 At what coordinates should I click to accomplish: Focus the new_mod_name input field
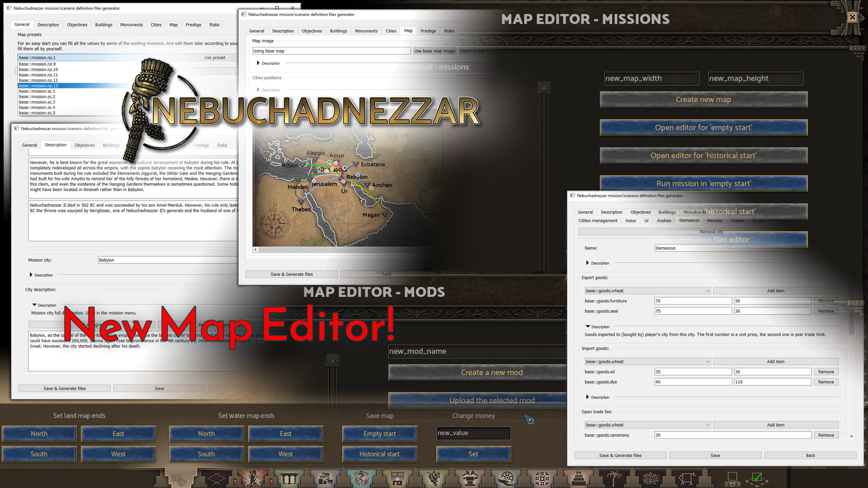click(477, 352)
